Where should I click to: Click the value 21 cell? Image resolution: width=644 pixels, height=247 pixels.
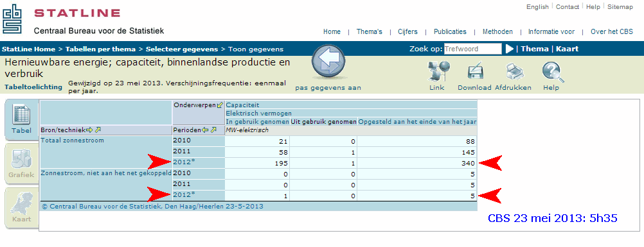257,142
